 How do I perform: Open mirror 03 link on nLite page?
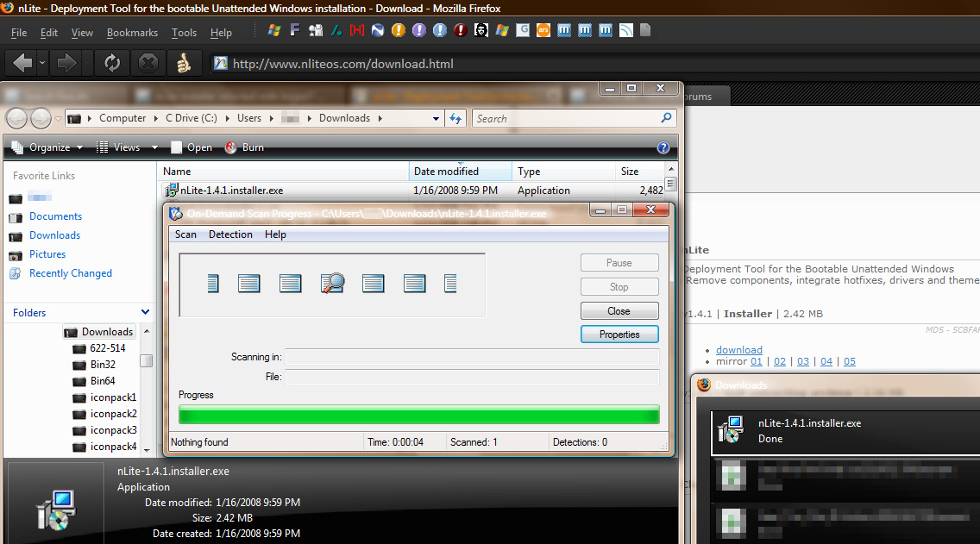[802, 361]
